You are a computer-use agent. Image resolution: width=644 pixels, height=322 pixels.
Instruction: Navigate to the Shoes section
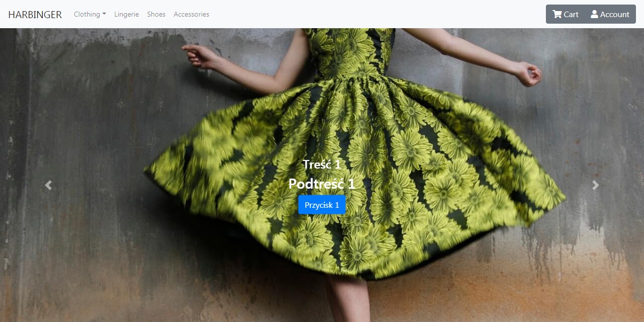click(156, 14)
